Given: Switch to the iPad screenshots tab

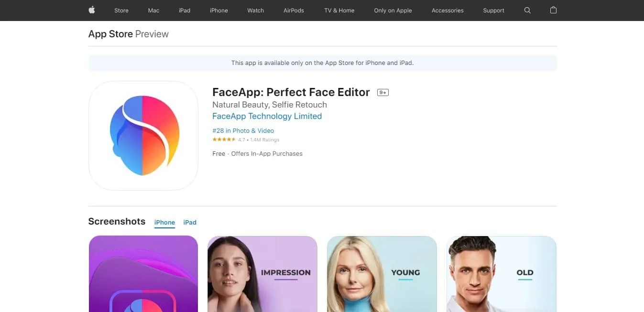Looking at the screenshot, I should 190,222.
